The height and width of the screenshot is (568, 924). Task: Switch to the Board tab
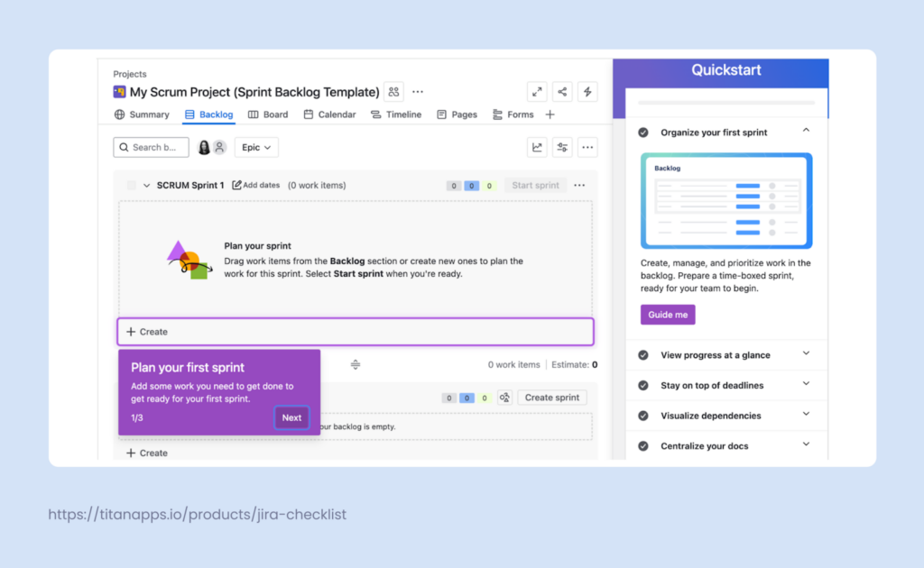tap(268, 115)
